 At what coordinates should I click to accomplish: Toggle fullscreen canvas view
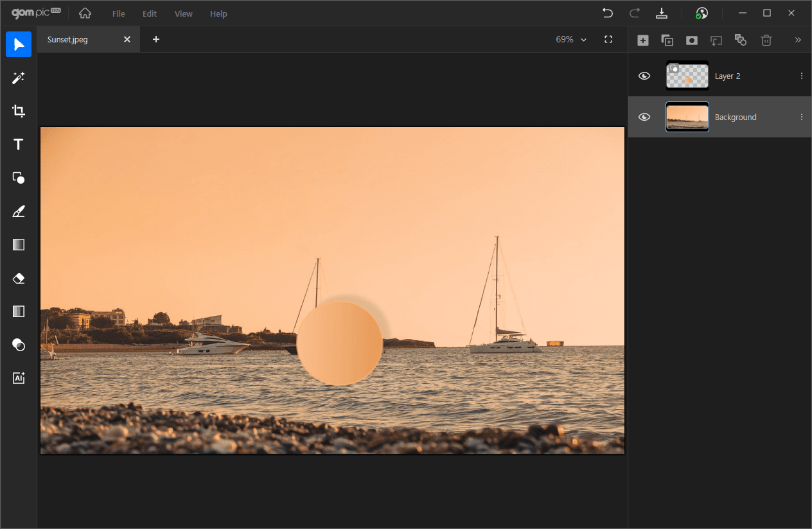pos(608,39)
